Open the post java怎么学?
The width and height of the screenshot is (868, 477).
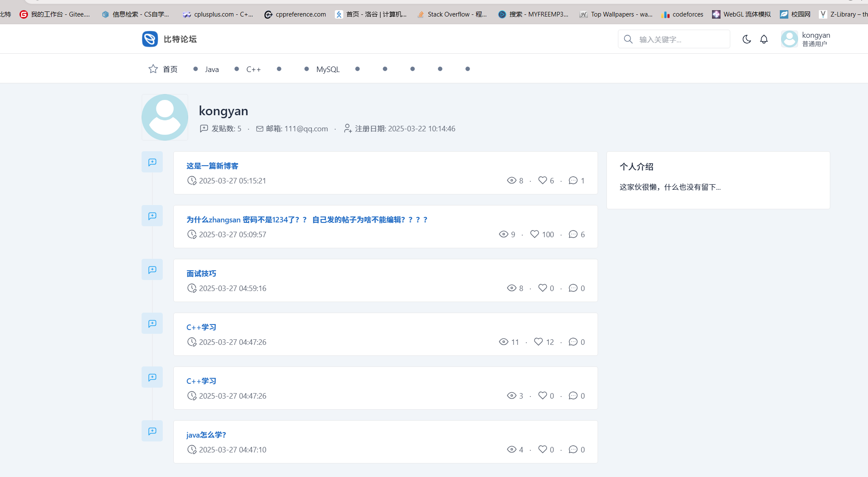coord(206,435)
